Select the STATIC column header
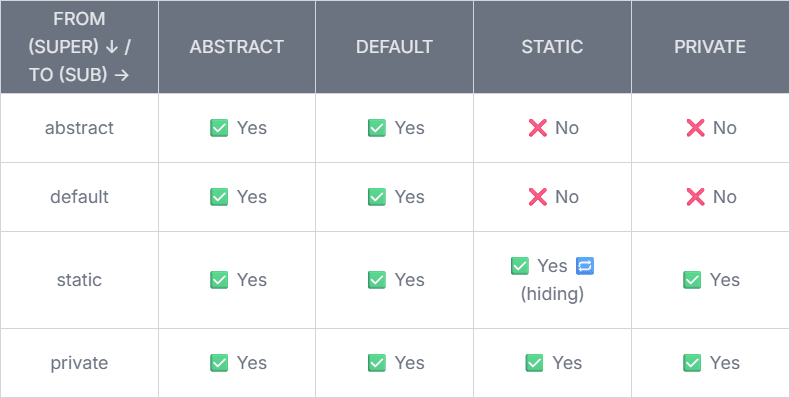This screenshot has height=398, width=790. pyautogui.click(x=552, y=47)
